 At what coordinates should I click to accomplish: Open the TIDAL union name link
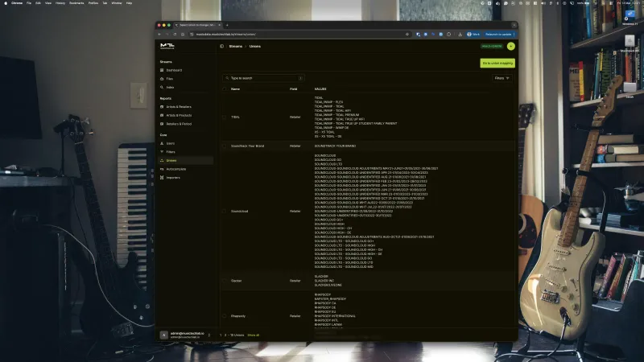tap(235, 117)
